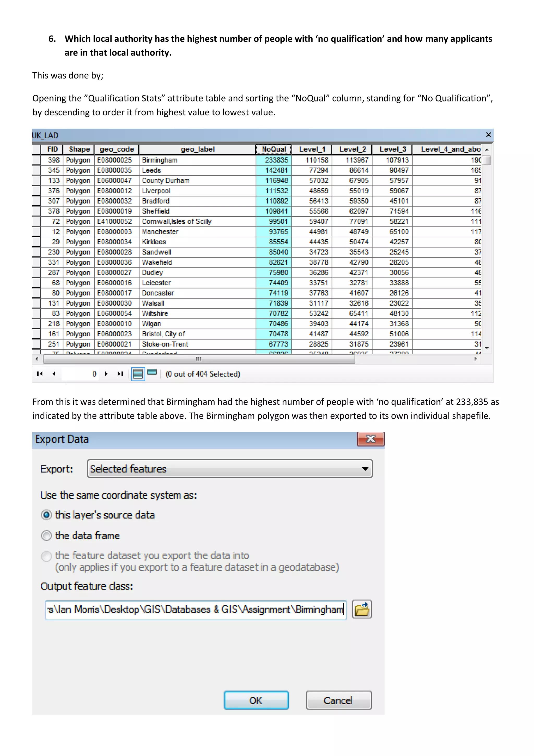Close the Export Data dialog
The height and width of the screenshot is (756, 534).
[x=371, y=439]
